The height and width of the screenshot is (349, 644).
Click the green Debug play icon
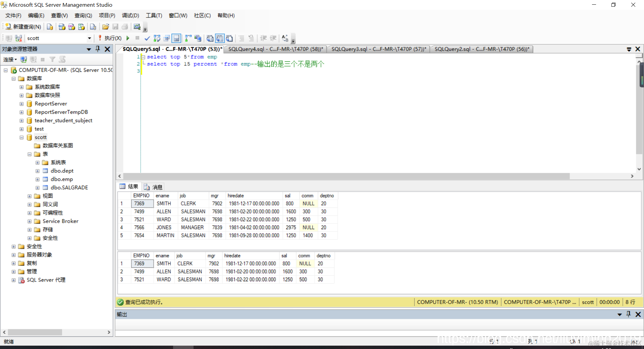128,38
